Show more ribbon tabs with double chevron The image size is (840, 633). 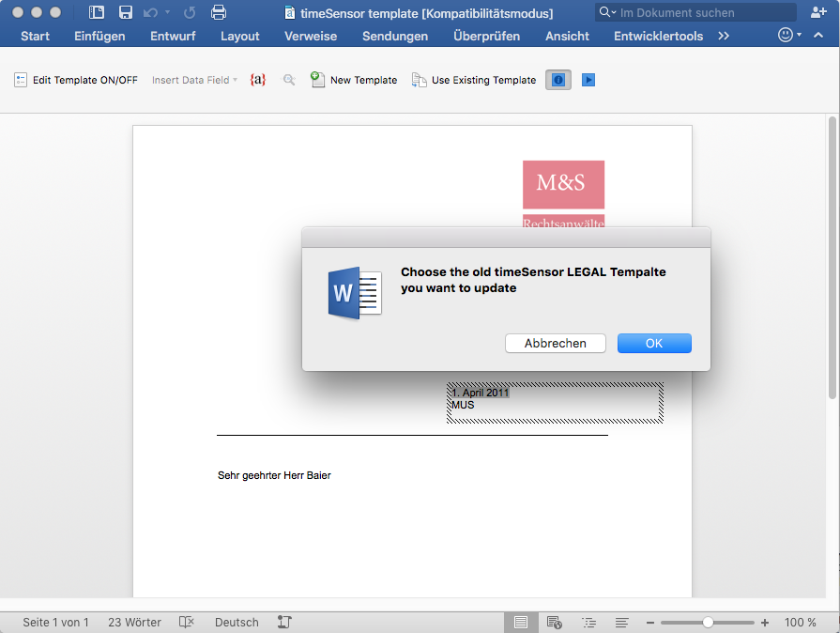724,36
